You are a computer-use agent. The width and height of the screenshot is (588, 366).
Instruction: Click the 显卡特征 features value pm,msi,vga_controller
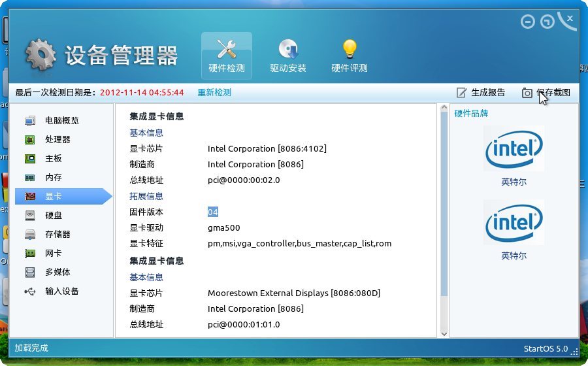pos(300,244)
